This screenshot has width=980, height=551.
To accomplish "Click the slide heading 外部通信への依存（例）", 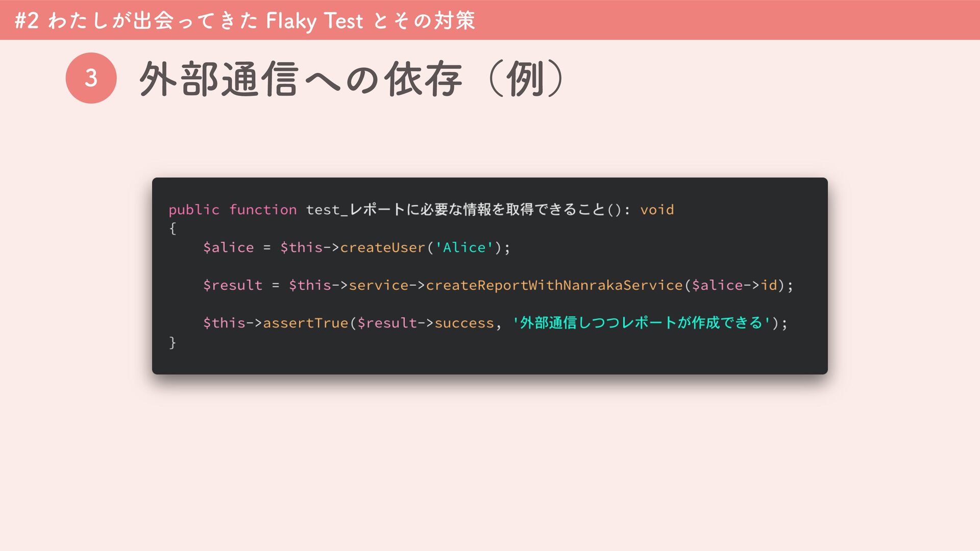I will tap(351, 79).
